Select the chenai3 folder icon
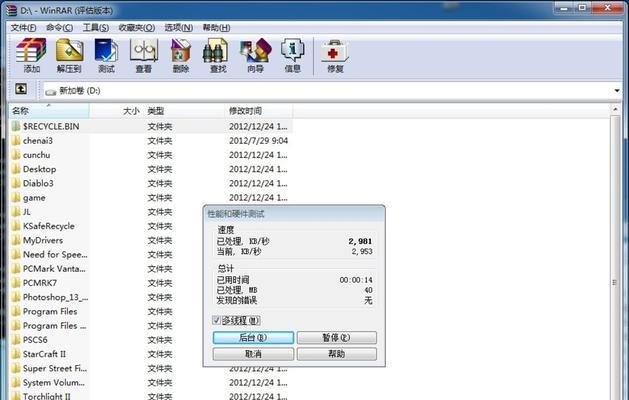 click(16, 140)
